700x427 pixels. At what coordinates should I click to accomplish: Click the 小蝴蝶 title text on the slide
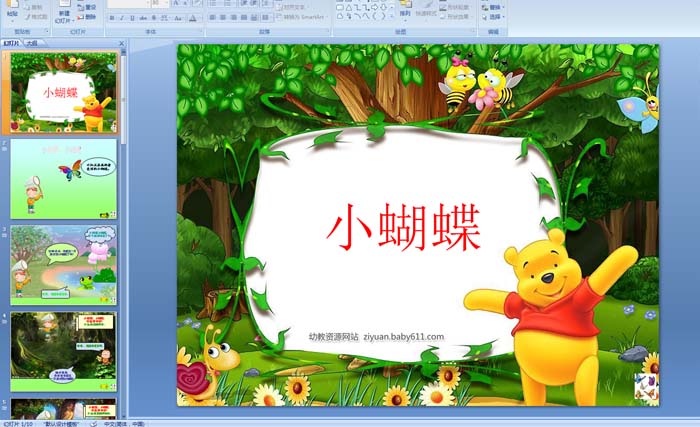click(404, 227)
